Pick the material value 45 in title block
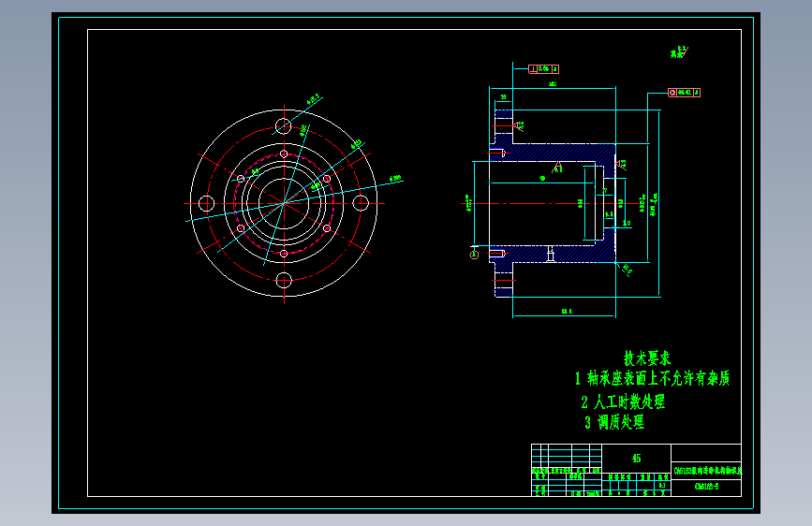Screen dimensions: 812x526 click(x=637, y=459)
